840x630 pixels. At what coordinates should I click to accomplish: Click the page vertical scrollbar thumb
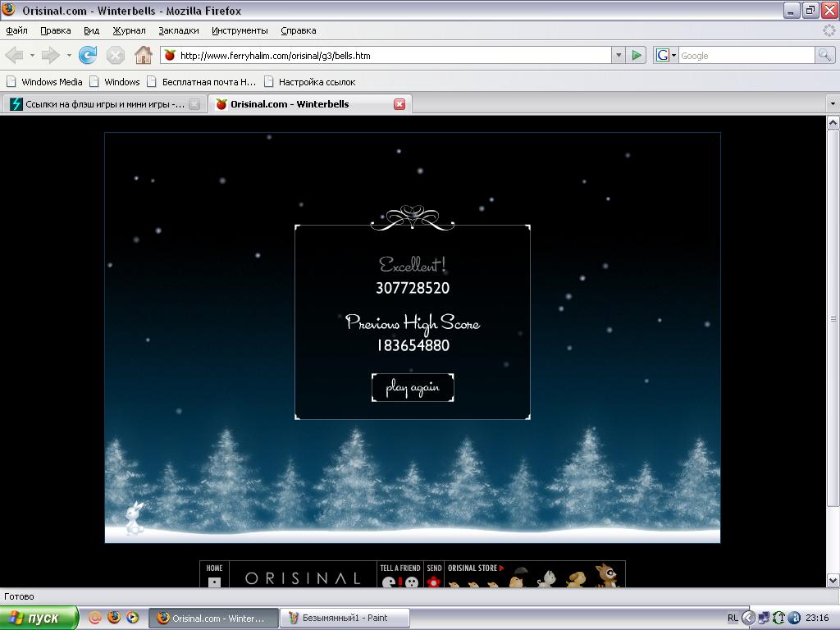[x=833, y=318]
